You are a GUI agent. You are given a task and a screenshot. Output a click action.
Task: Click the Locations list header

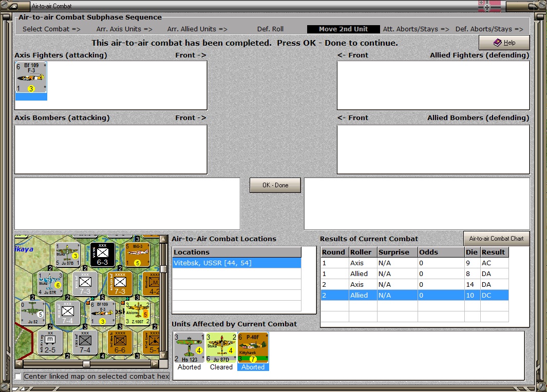237,252
